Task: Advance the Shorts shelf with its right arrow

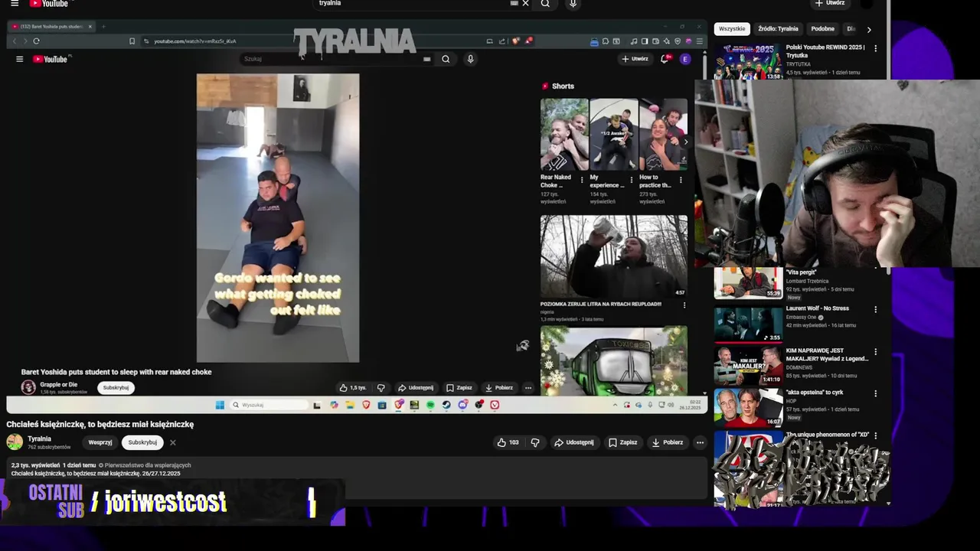Action: coord(685,142)
